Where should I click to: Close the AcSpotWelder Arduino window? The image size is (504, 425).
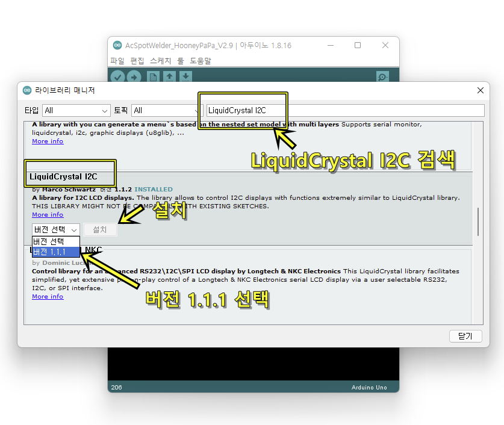[385, 45]
